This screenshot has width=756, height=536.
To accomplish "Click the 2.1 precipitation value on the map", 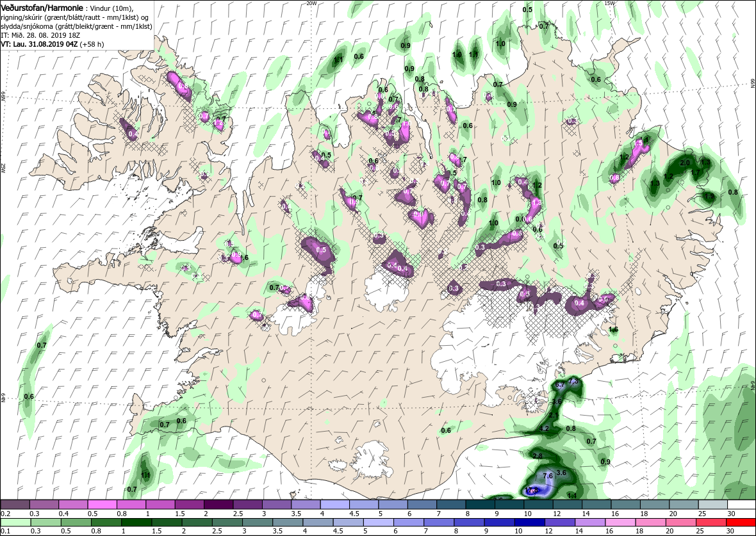I will point(554,415).
